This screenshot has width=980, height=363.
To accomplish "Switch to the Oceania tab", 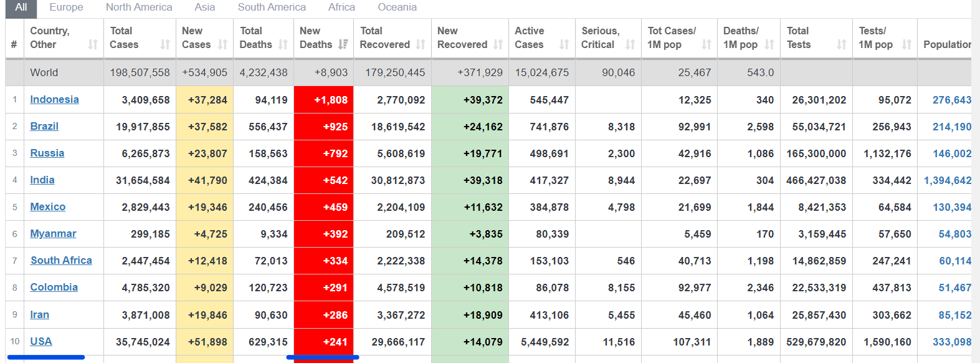I will click(397, 7).
